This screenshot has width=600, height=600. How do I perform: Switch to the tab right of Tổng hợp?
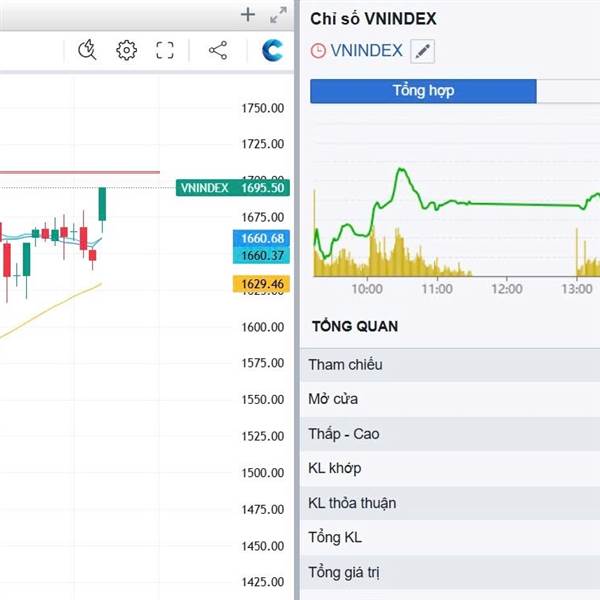click(x=568, y=91)
